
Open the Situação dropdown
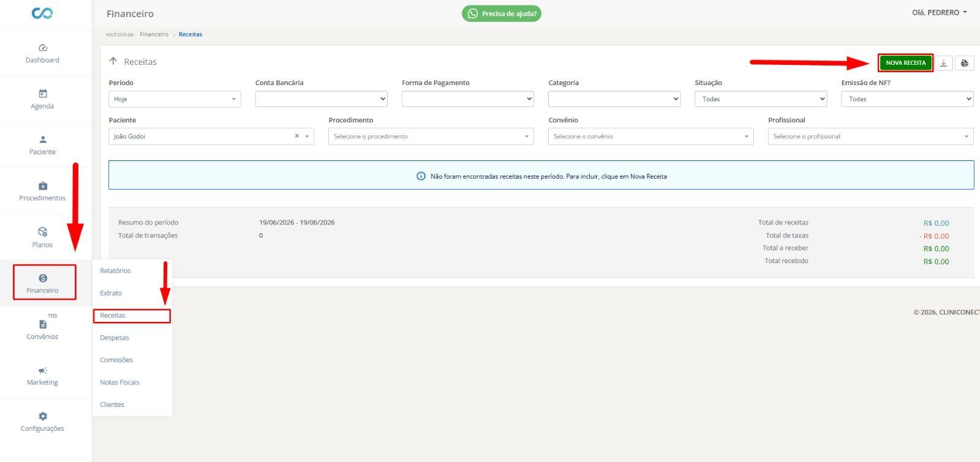point(761,99)
